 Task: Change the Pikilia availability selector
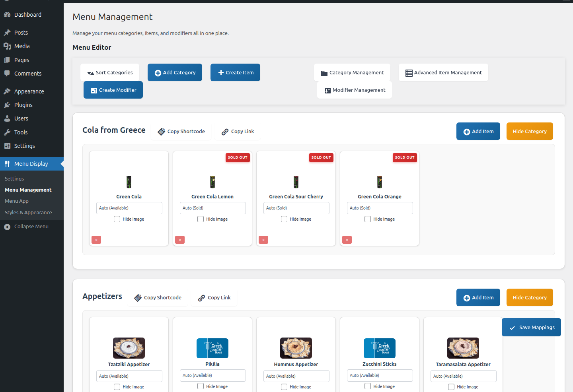(212, 375)
